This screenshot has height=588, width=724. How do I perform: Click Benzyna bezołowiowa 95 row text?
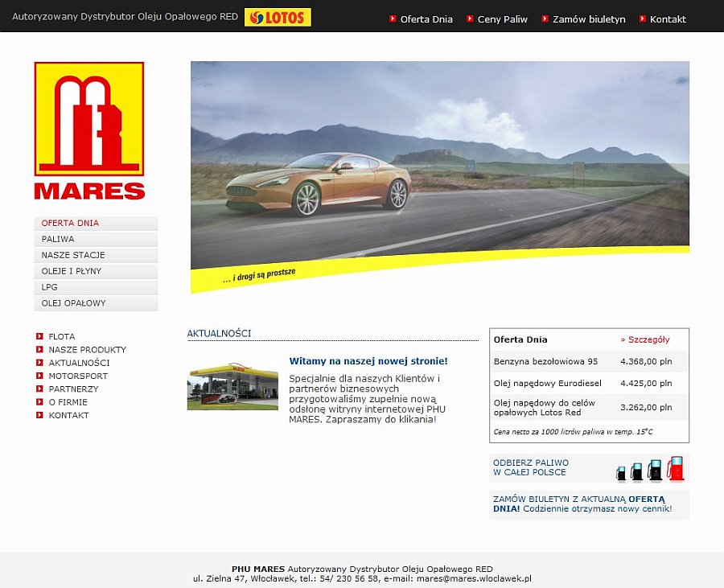545,361
